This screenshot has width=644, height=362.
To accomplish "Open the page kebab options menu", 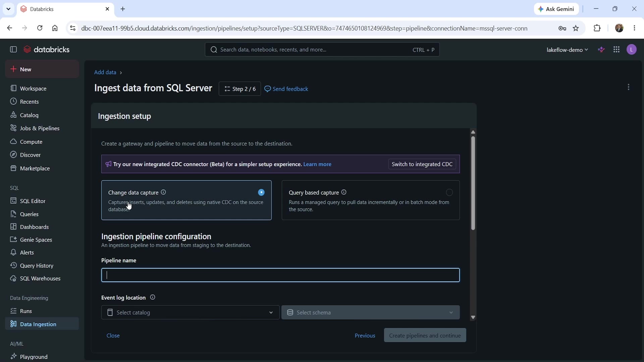I will coord(629,87).
